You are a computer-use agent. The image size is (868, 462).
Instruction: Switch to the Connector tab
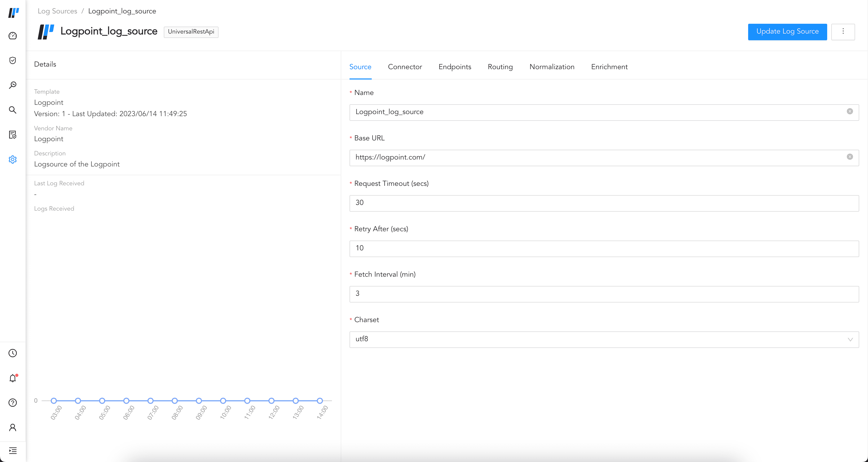405,67
